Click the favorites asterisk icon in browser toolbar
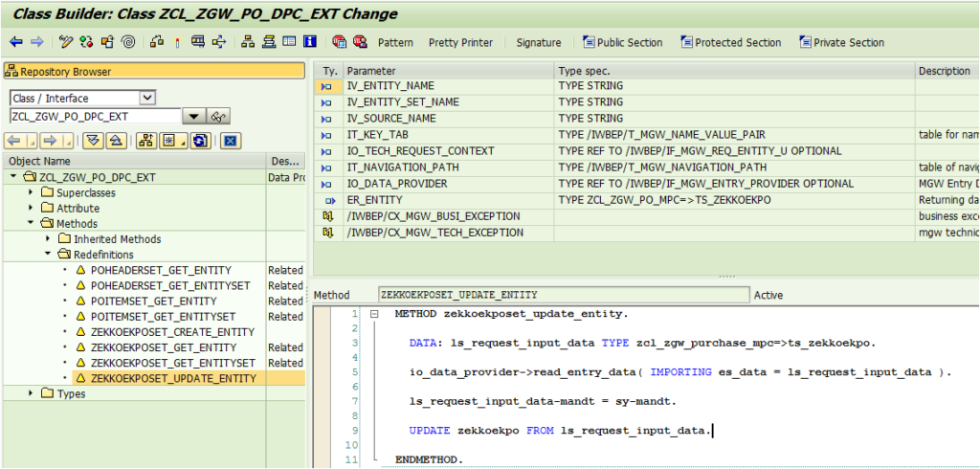The image size is (980, 469). click(172, 141)
